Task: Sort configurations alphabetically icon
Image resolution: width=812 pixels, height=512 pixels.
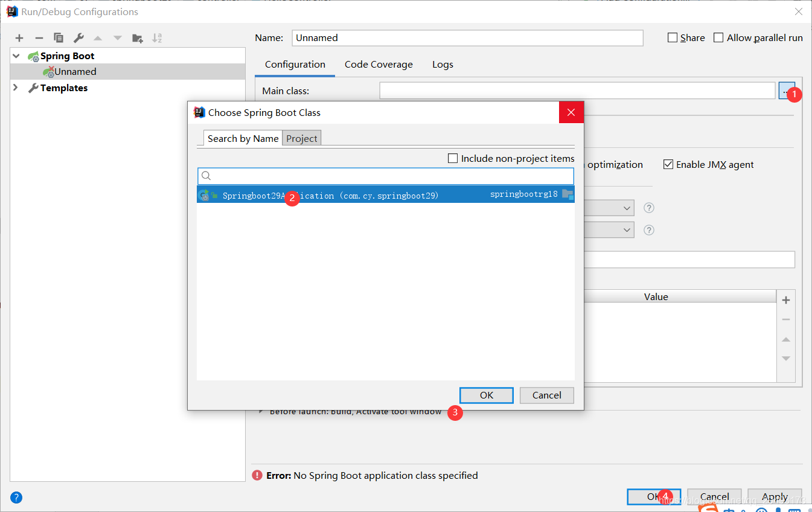Action: (x=157, y=38)
